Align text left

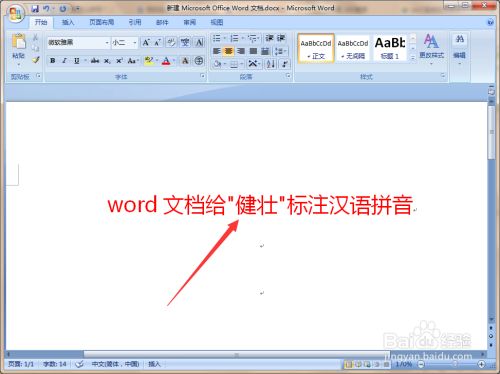(217, 51)
